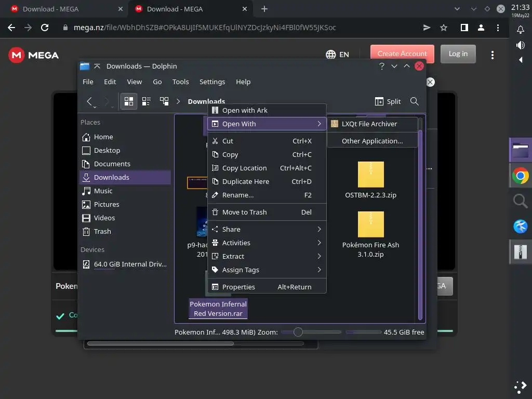Open MEGA page three-dot options menu

[493, 55]
